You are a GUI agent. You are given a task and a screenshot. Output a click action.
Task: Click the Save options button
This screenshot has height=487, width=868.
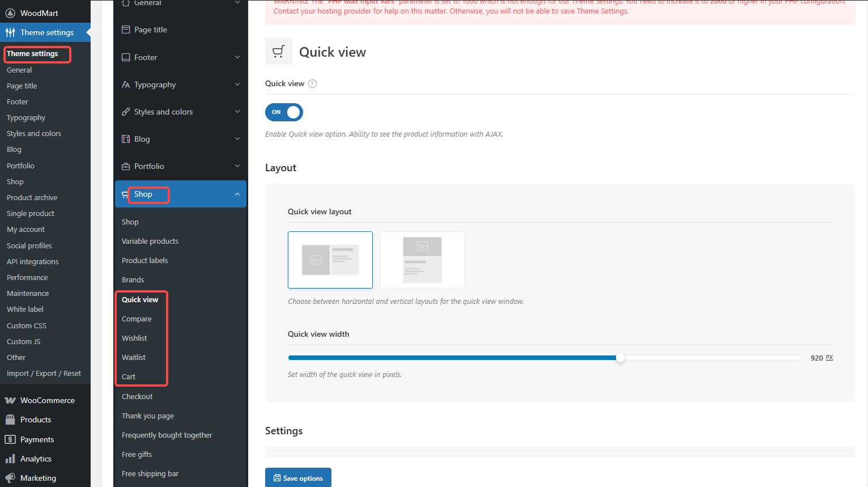[298, 478]
